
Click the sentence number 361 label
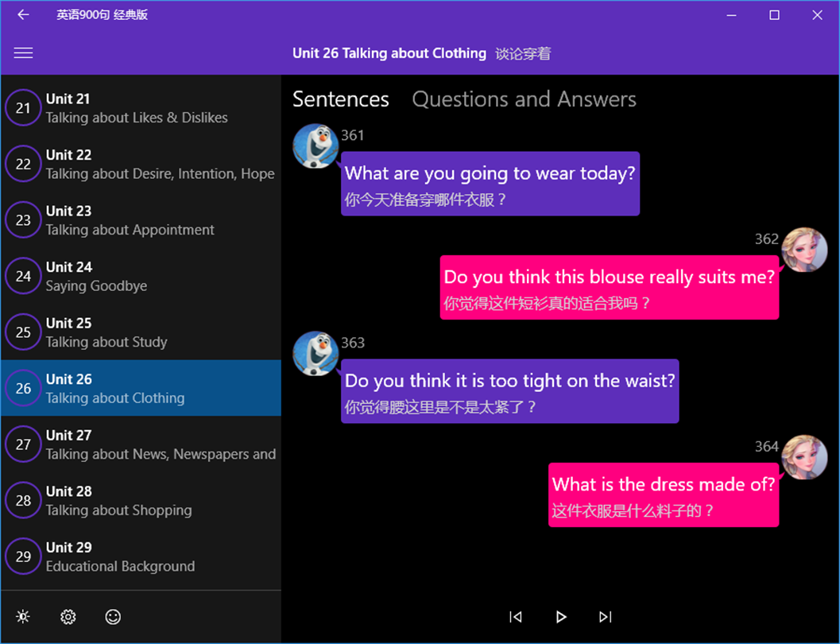[353, 135]
